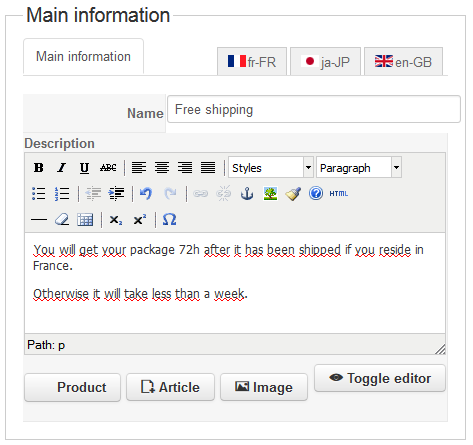The width and height of the screenshot is (473, 445).
Task: Click the unlink broken chain icon
Action: [224, 193]
